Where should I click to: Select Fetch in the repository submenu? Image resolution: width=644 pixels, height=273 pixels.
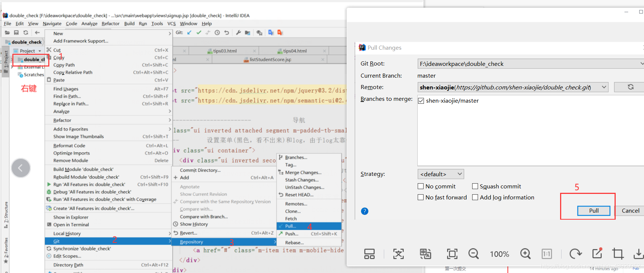[x=291, y=219]
